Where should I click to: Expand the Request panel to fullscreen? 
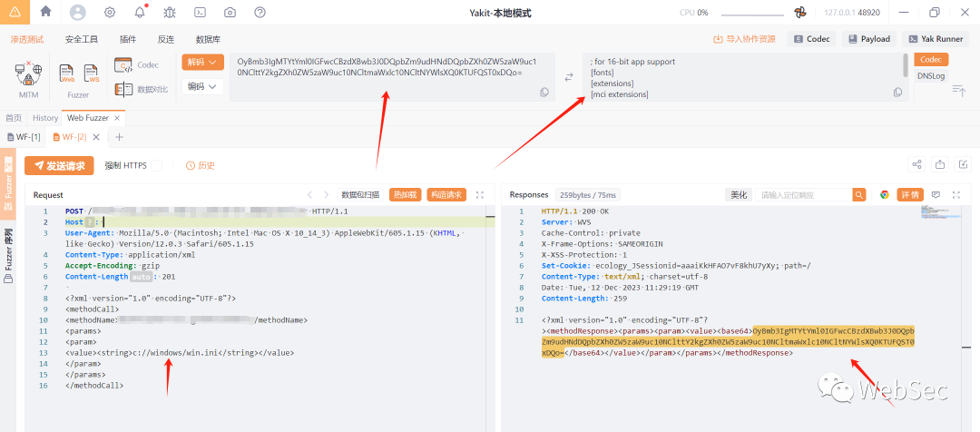coord(479,195)
